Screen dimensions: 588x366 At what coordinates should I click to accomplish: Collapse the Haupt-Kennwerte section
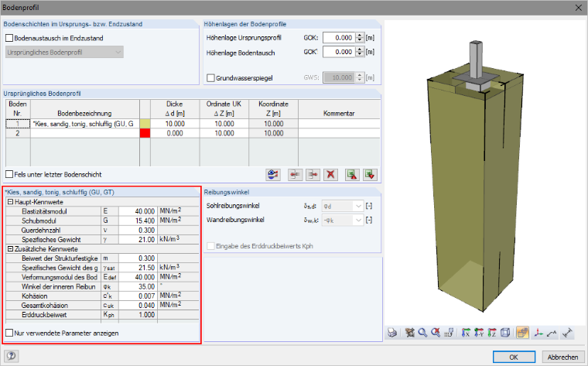pos(11,202)
